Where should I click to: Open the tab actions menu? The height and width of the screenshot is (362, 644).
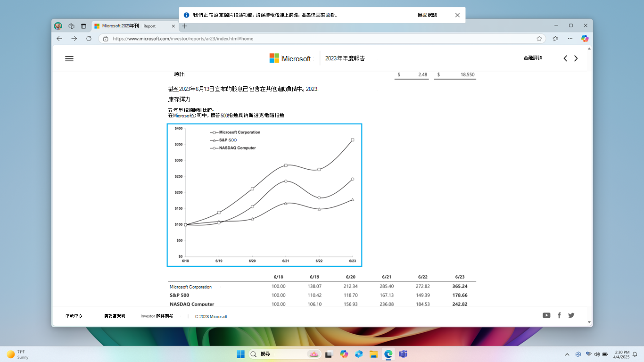(83, 26)
